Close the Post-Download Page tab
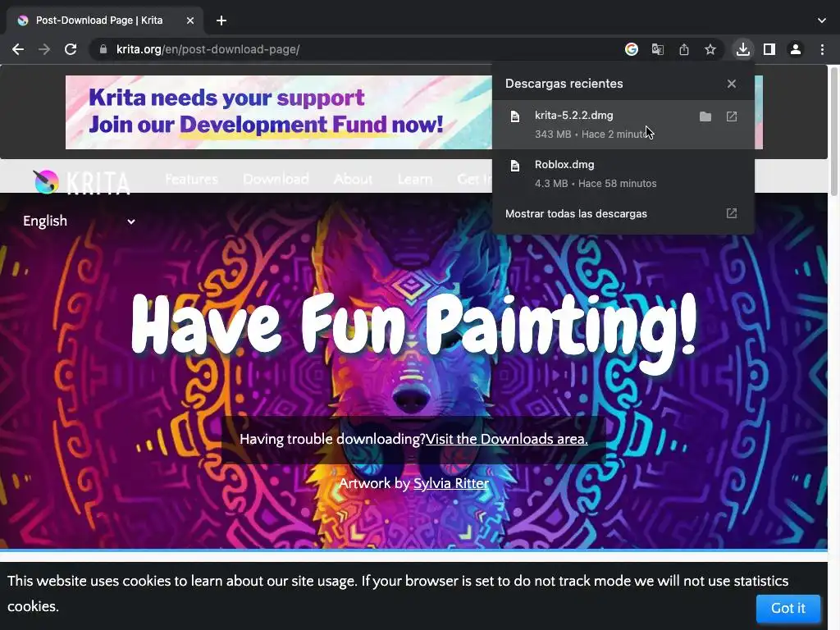The height and width of the screenshot is (630, 840). click(190, 21)
